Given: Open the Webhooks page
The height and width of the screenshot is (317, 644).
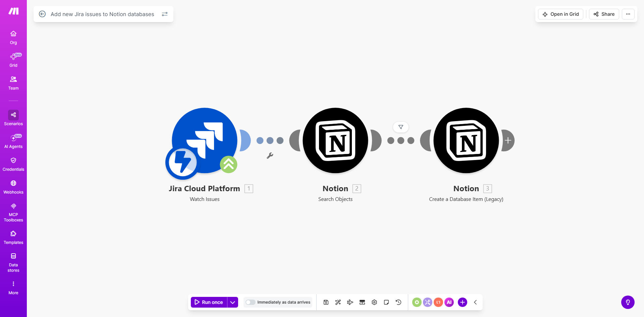Looking at the screenshot, I should coord(13,187).
